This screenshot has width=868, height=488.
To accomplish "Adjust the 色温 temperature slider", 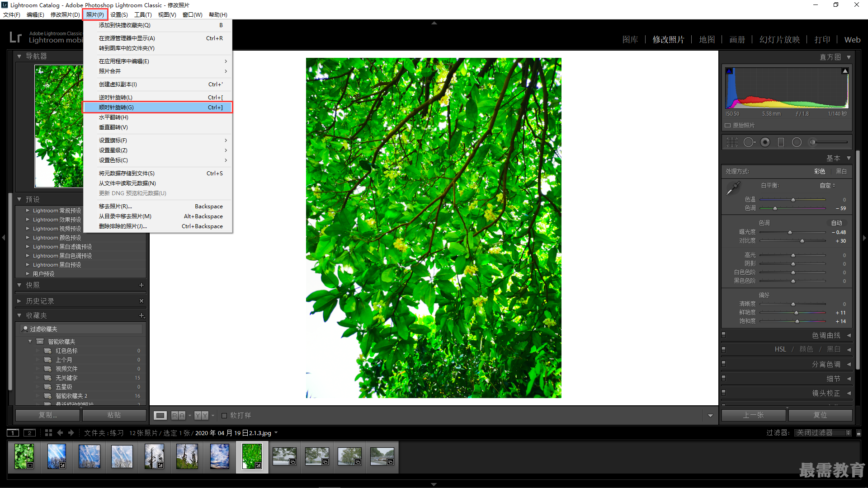I will (793, 200).
